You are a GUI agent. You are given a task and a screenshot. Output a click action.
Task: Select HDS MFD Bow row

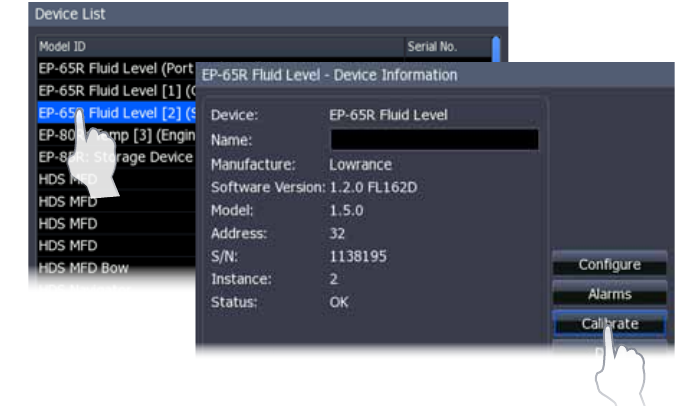[116, 268]
